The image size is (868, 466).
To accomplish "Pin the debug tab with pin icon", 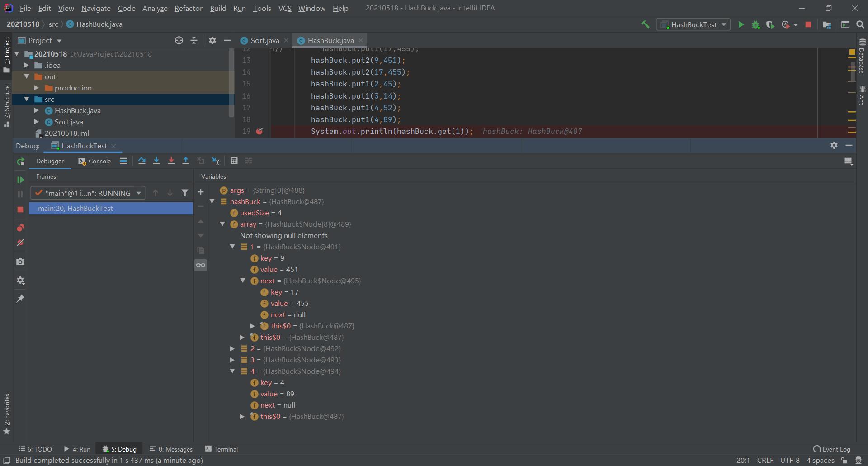I will [x=20, y=299].
